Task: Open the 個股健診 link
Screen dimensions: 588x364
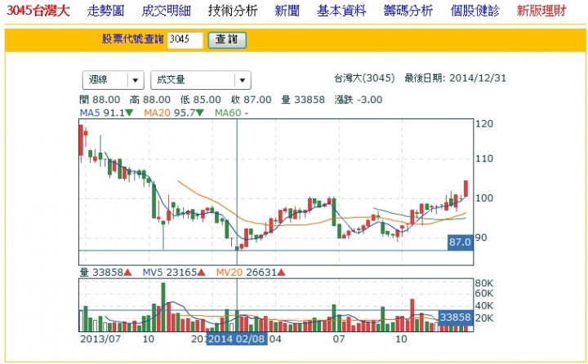Action: pyautogui.click(x=474, y=11)
